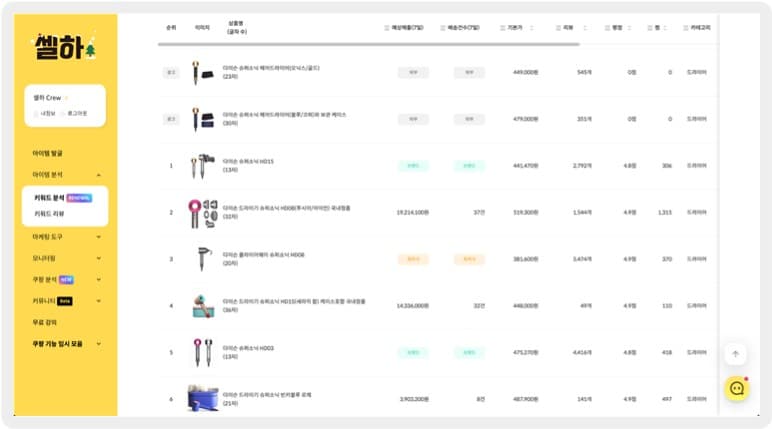Click the sort arrows next to 기본가 column

531,28
